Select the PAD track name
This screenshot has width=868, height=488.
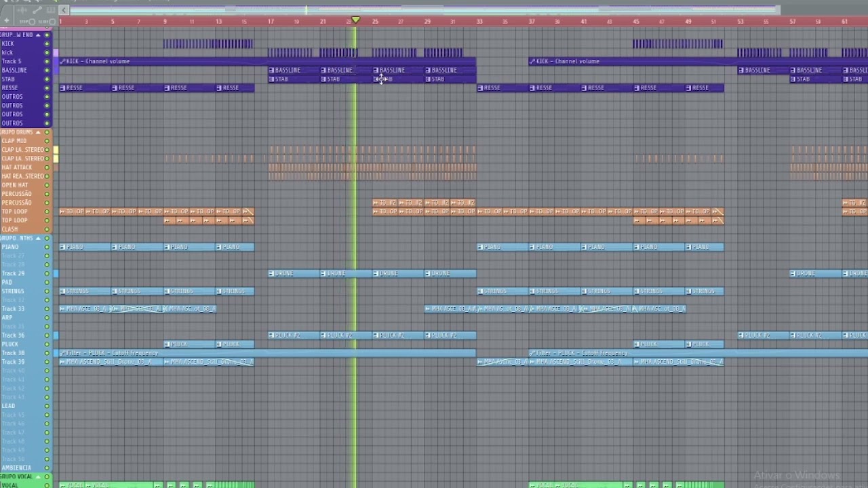(7, 282)
